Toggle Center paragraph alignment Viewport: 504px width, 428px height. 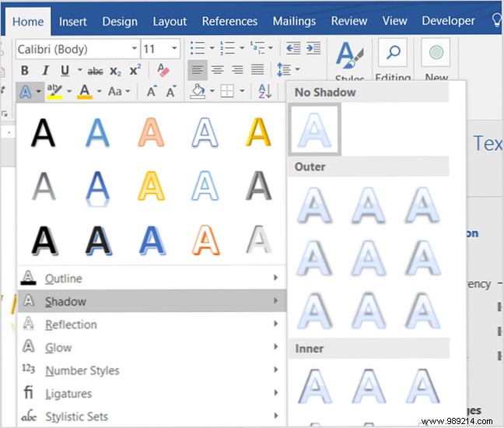coord(218,70)
